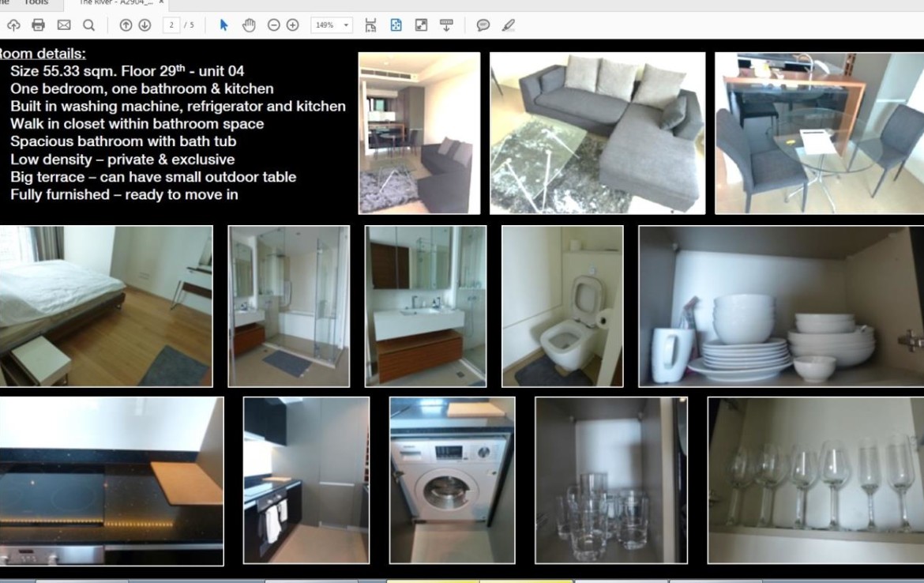Go to the previous page arrow
The image size is (924, 583).
pyautogui.click(x=126, y=25)
